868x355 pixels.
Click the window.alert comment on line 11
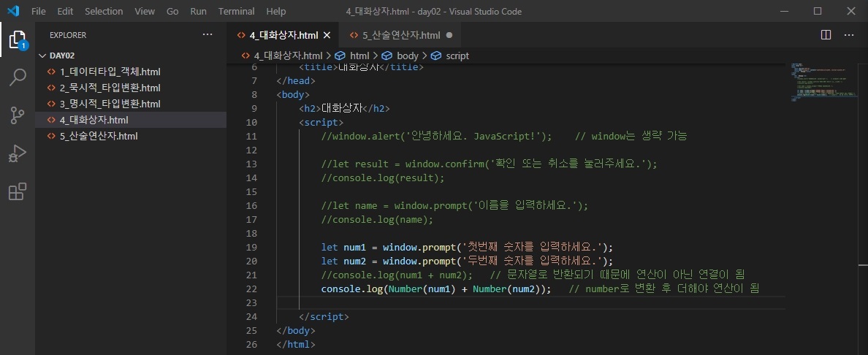click(x=436, y=137)
